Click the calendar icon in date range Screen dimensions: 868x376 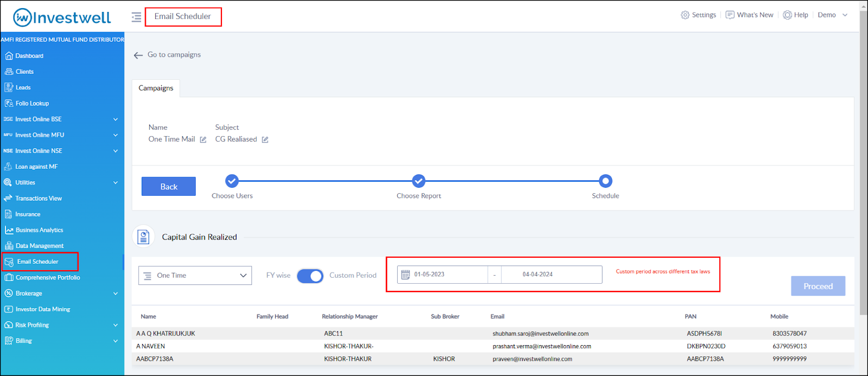coord(405,275)
